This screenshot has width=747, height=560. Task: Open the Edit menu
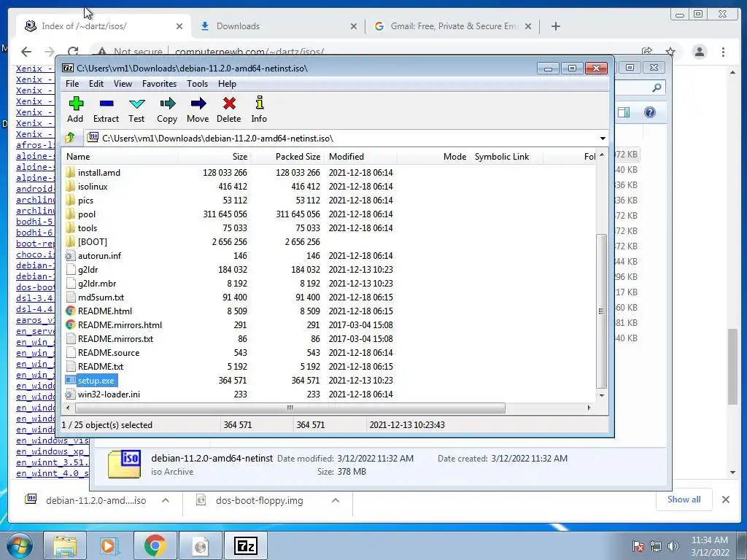pos(96,84)
